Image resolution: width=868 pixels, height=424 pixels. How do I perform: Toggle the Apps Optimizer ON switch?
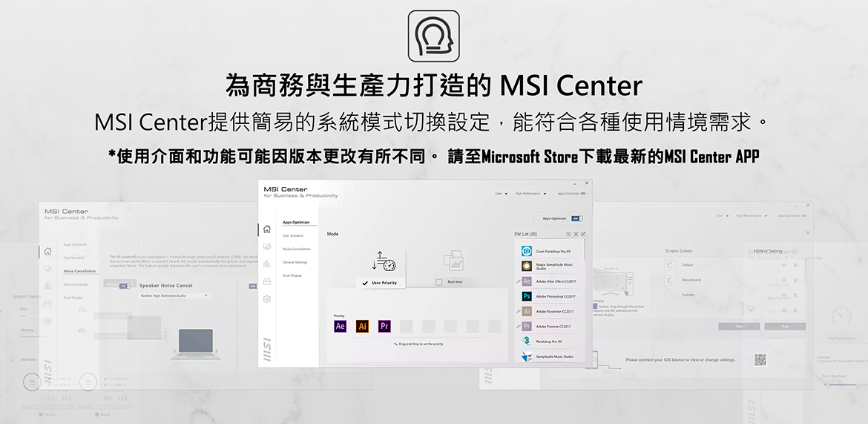coord(577,218)
